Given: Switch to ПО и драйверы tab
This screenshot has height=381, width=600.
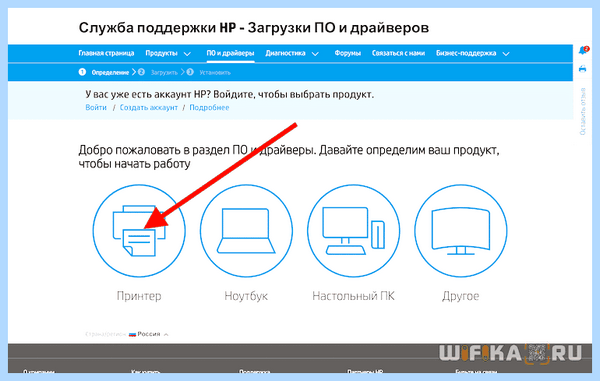Looking at the screenshot, I should [230, 53].
